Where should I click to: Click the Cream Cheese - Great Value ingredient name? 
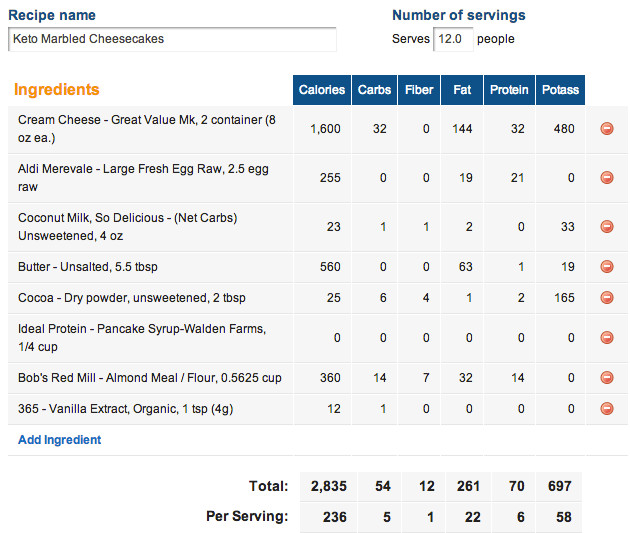coord(147,129)
